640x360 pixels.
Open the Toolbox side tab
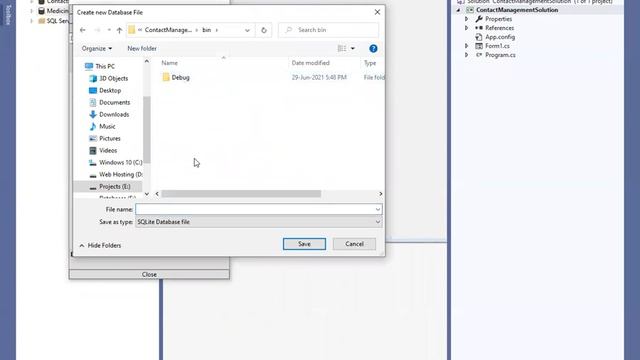pos(8,15)
